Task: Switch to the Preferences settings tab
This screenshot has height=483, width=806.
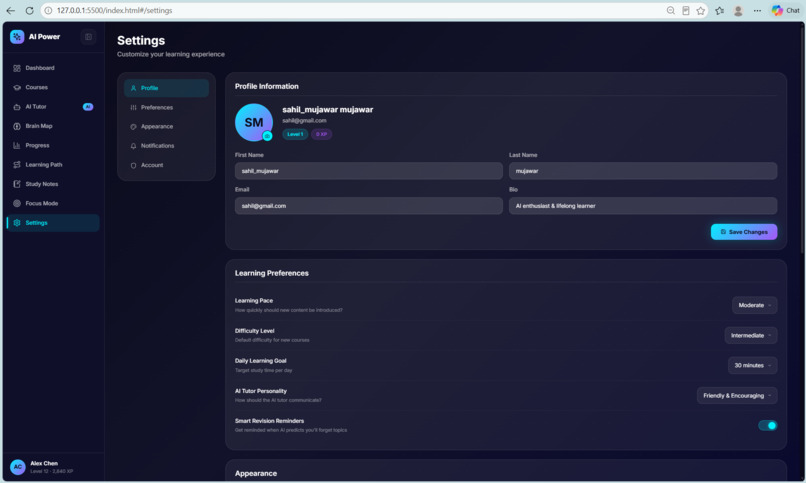Action: tap(166, 107)
